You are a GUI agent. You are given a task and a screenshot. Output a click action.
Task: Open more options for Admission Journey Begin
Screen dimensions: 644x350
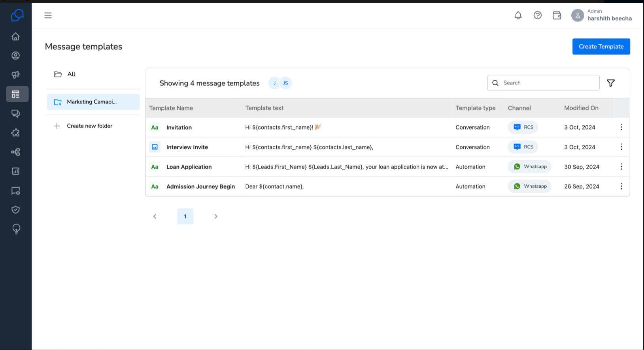[621, 186]
